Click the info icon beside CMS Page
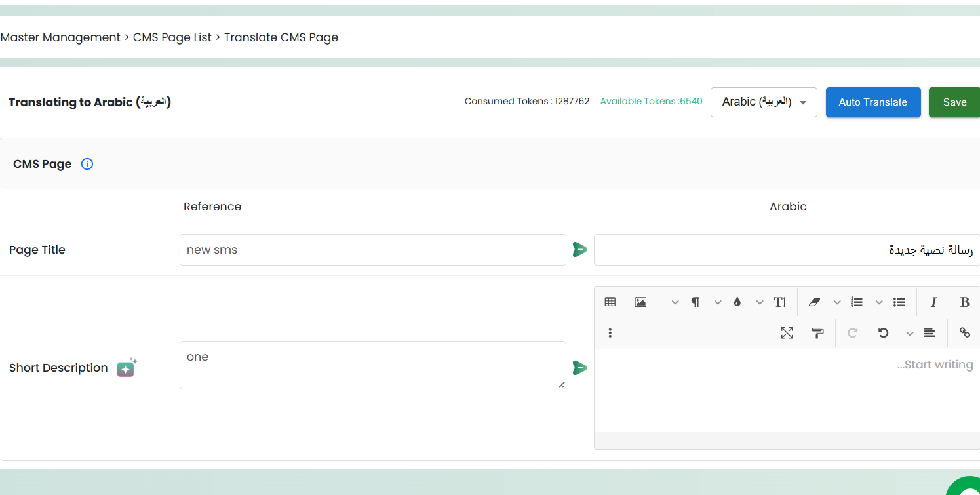The height and width of the screenshot is (495, 980). 87,164
